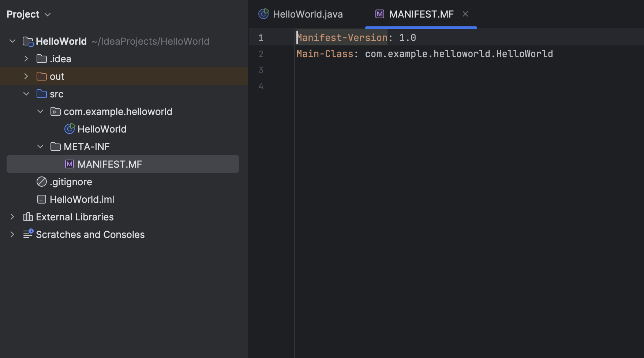Click the External Libraries icon
644x358 pixels.
(28, 217)
